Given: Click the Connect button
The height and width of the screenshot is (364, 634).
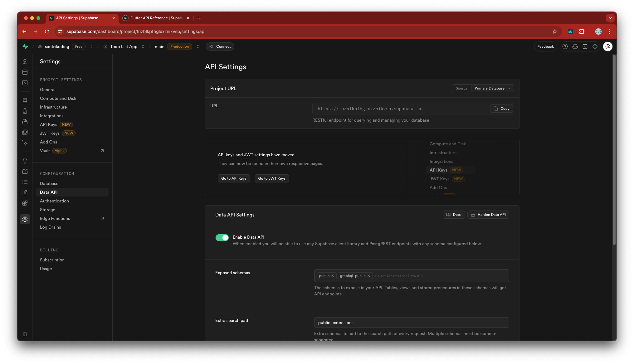Looking at the screenshot, I should point(220,46).
